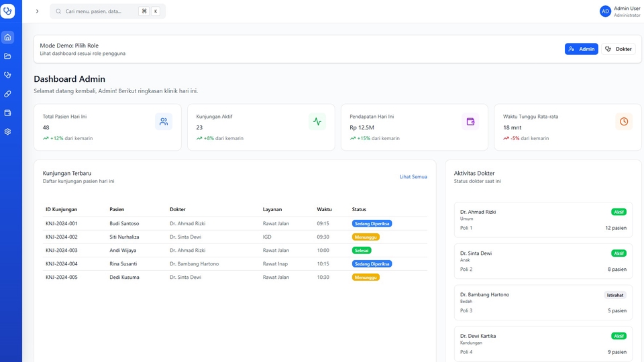644x362 pixels.
Task: Click the clinic logo at top left
Action: (x=7, y=11)
